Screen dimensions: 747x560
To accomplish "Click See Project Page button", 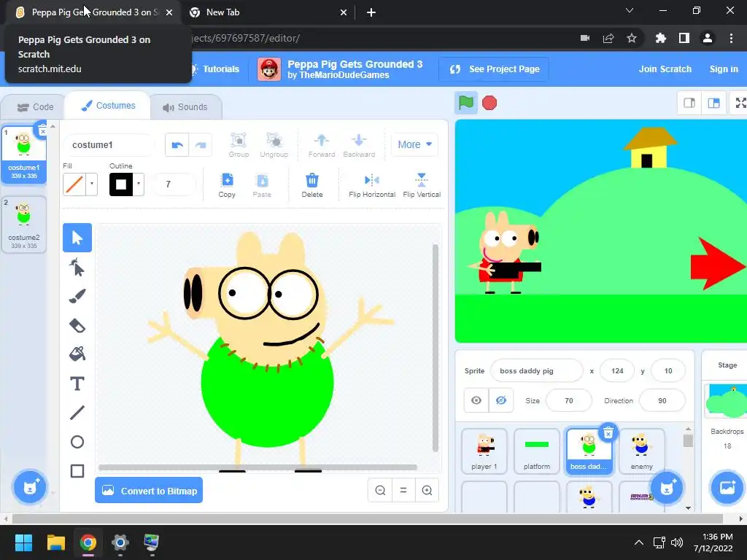I will coord(495,69).
